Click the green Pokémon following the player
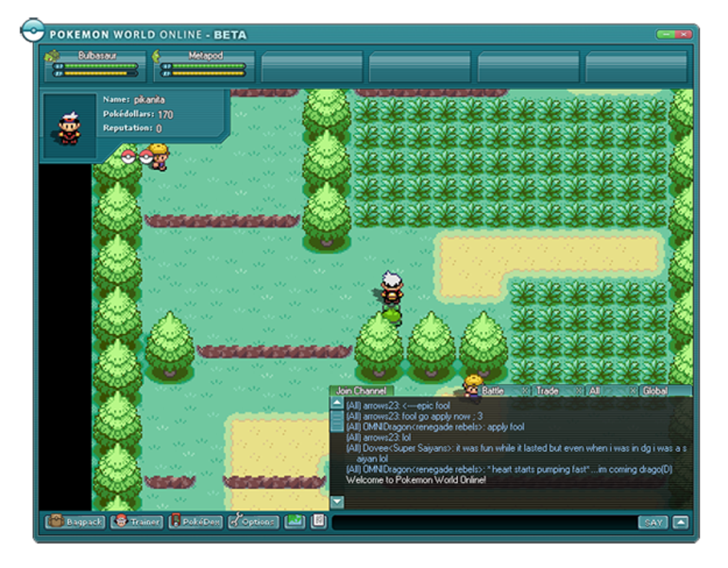 tap(393, 315)
